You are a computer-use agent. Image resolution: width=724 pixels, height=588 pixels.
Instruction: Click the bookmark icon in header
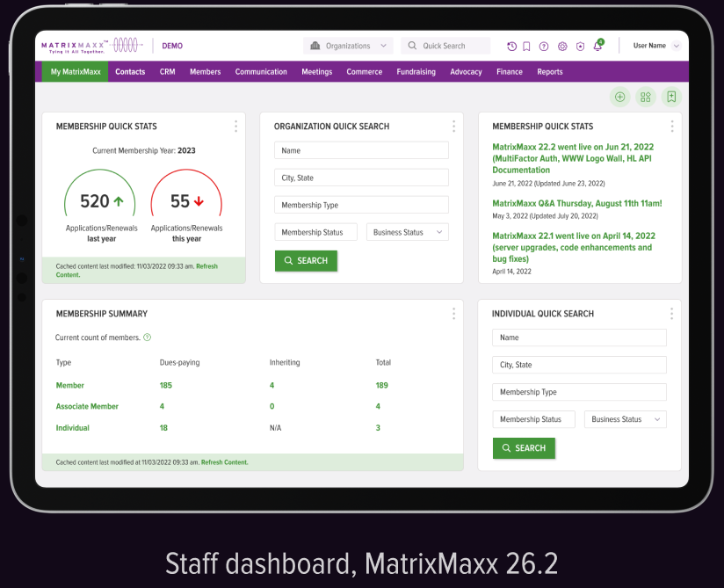click(526, 47)
